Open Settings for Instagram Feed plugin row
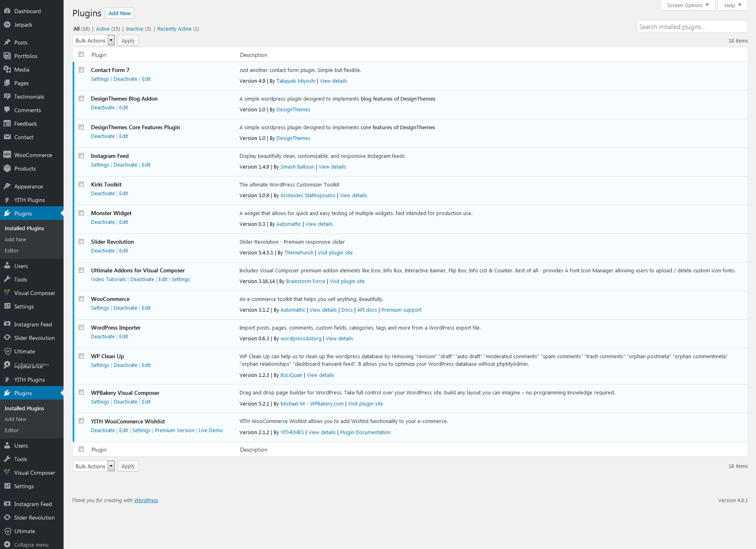The height and width of the screenshot is (549, 756). click(100, 165)
